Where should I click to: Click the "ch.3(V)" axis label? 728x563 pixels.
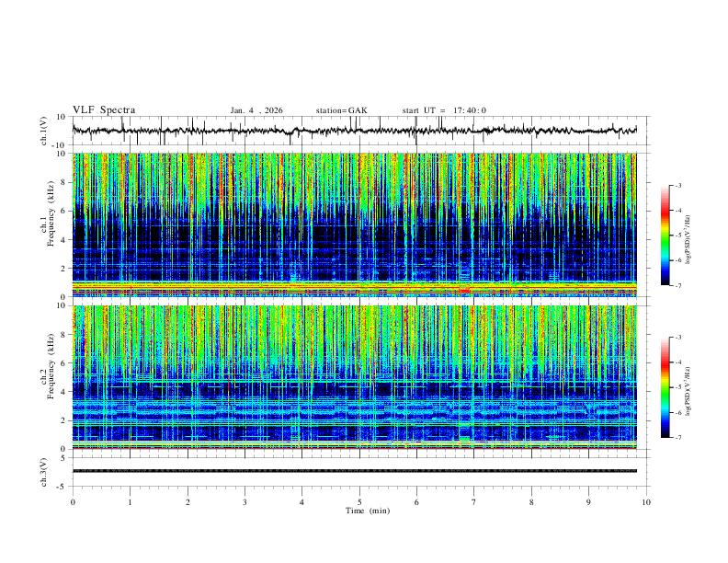tap(44, 472)
